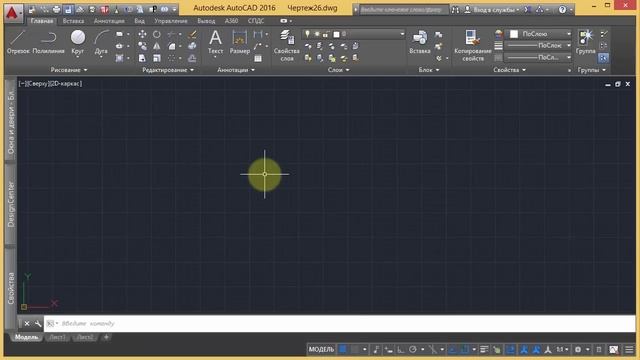Screen dimensions: 640x360
Task: Open the DesignCenter side palette
Action: [11, 204]
